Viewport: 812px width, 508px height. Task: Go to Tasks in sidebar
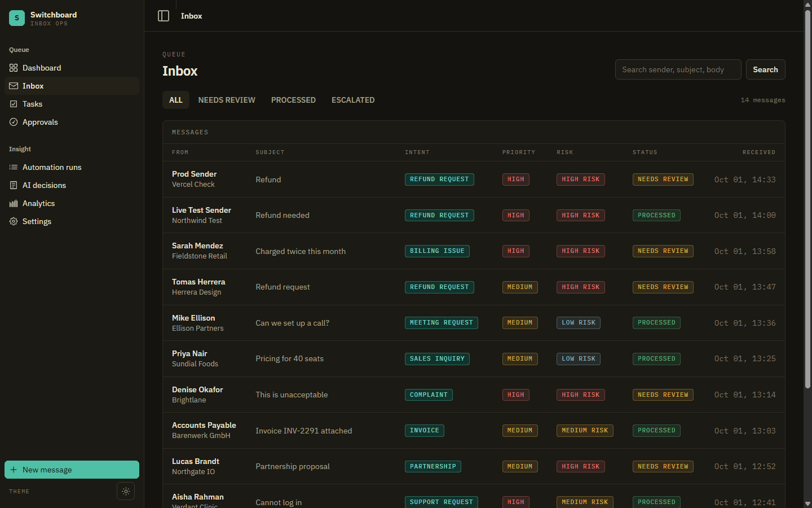72,104
